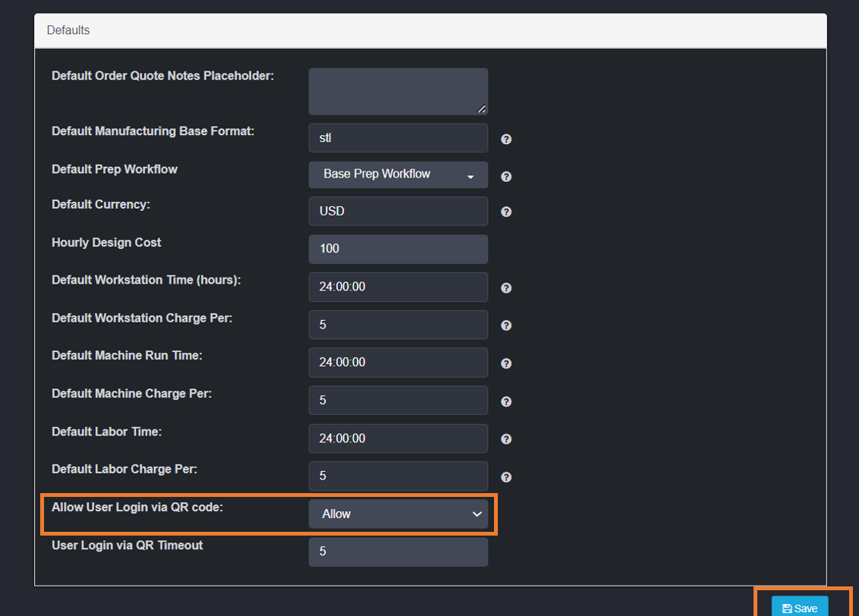Click the Default Currency help icon

[x=506, y=212]
